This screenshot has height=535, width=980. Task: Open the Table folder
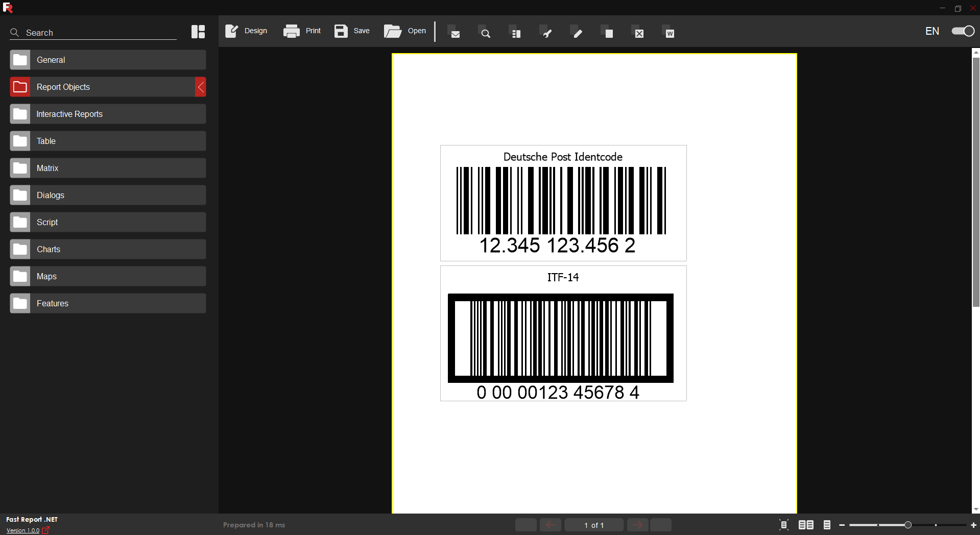(x=108, y=141)
